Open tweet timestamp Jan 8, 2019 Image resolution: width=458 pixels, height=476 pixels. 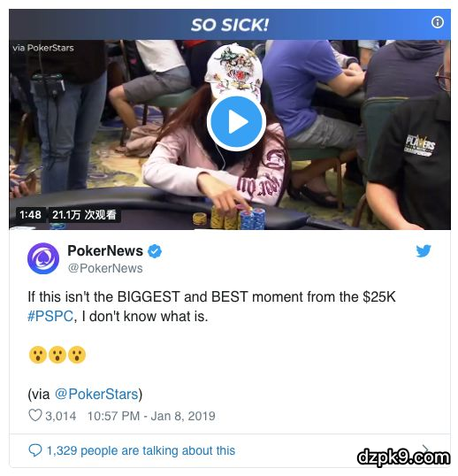coord(151,416)
